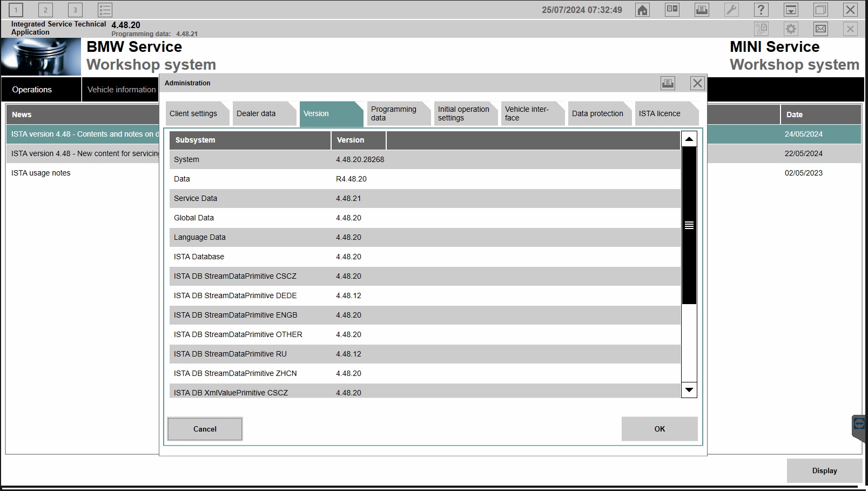
Task: Open the help question mark icon
Action: pos(761,10)
